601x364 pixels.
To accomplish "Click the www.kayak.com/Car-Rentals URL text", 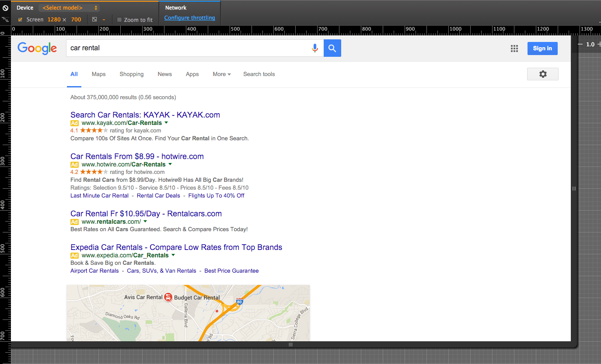I will [x=122, y=123].
